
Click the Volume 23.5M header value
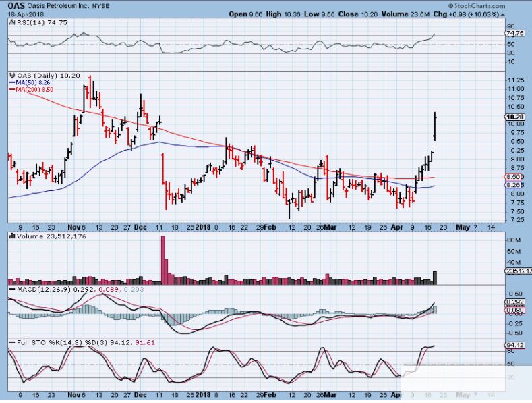pyautogui.click(x=405, y=14)
